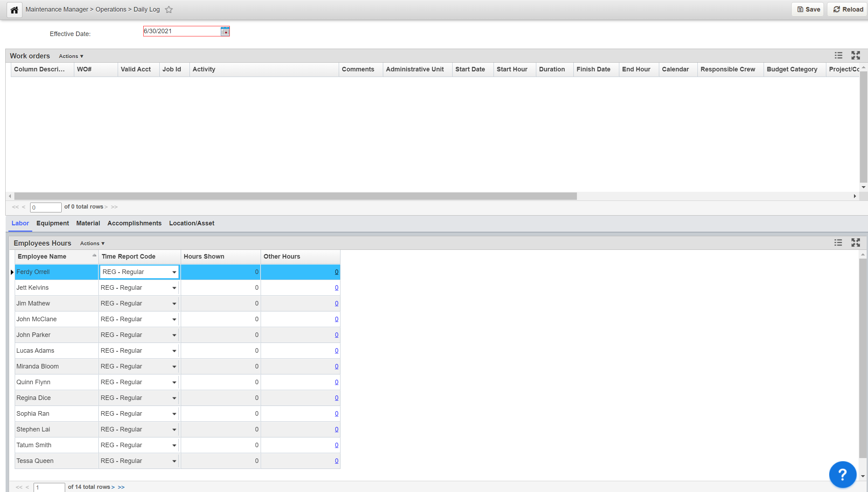This screenshot has height=492, width=868.
Task: Maximize the Employees Hours panel
Action: click(855, 243)
